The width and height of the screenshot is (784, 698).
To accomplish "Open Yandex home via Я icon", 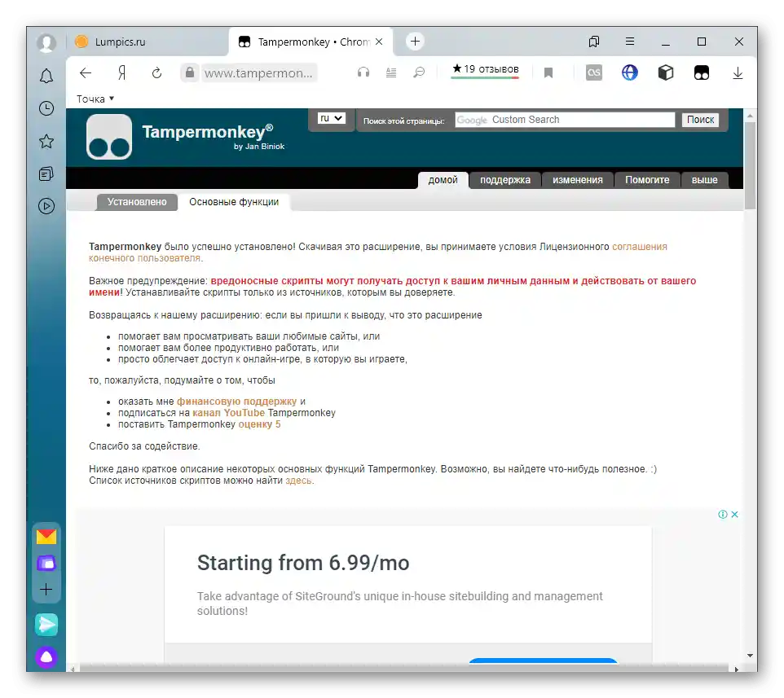I will (x=121, y=73).
